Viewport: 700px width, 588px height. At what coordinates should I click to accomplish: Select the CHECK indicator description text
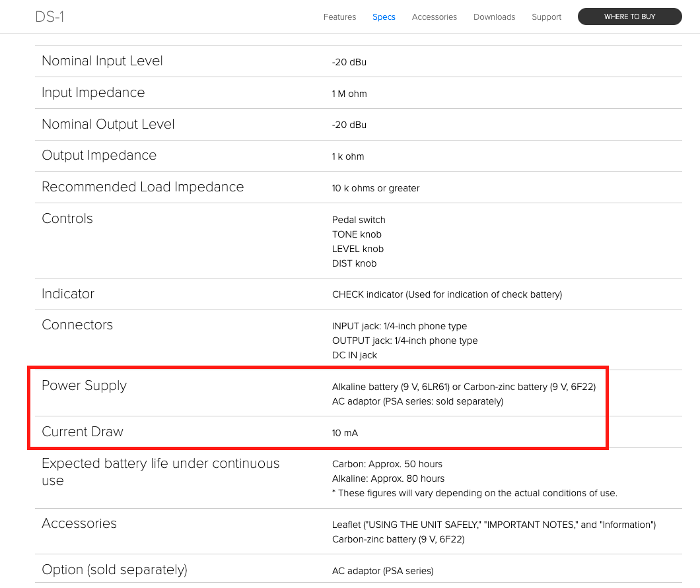(446, 294)
